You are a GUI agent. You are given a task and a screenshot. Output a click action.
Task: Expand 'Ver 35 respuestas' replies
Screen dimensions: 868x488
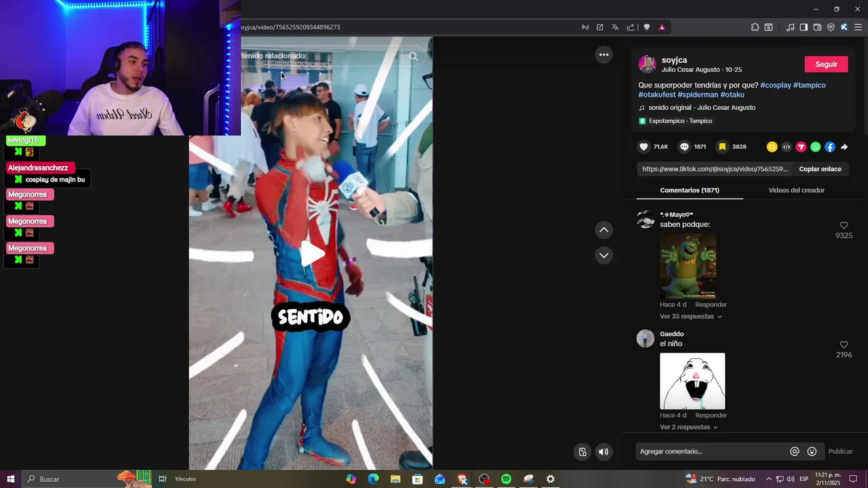(x=691, y=317)
